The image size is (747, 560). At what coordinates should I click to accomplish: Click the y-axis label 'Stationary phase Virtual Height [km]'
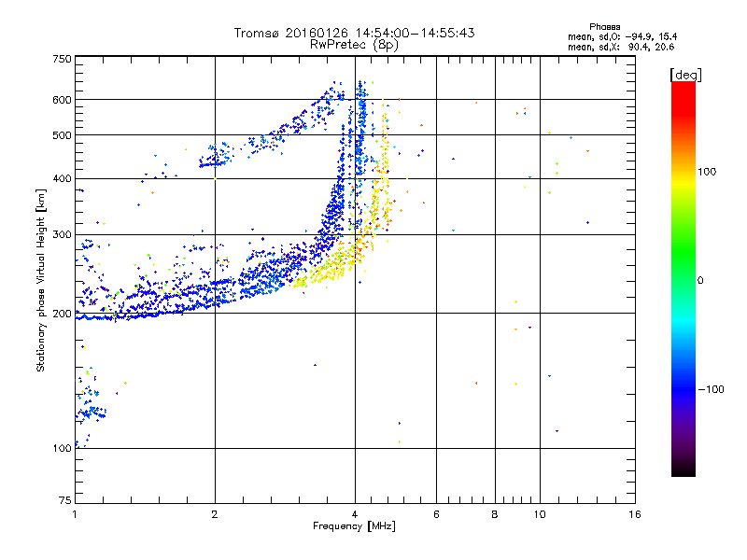40,280
